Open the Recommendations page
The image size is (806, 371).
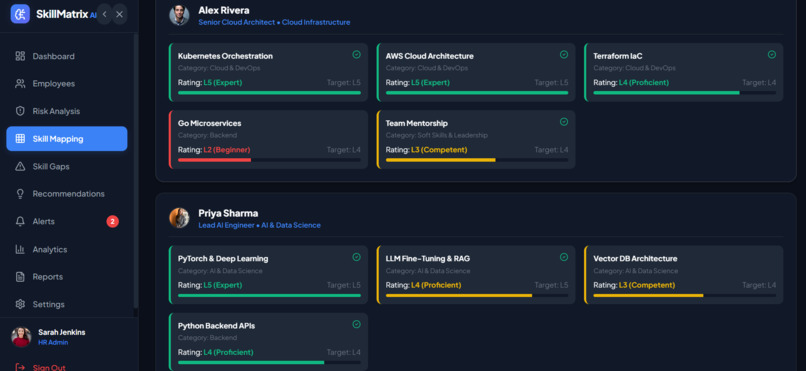[x=67, y=194]
